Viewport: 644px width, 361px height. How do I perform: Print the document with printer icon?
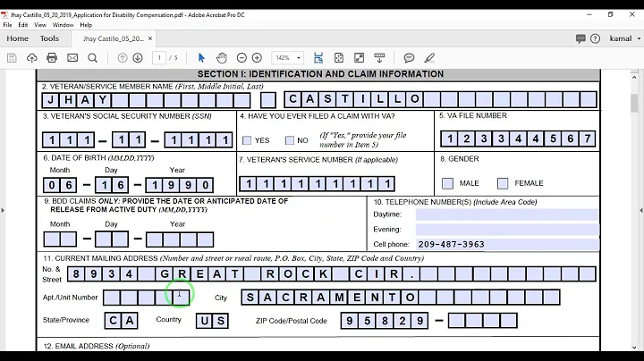pyautogui.click(x=52, y=58)
